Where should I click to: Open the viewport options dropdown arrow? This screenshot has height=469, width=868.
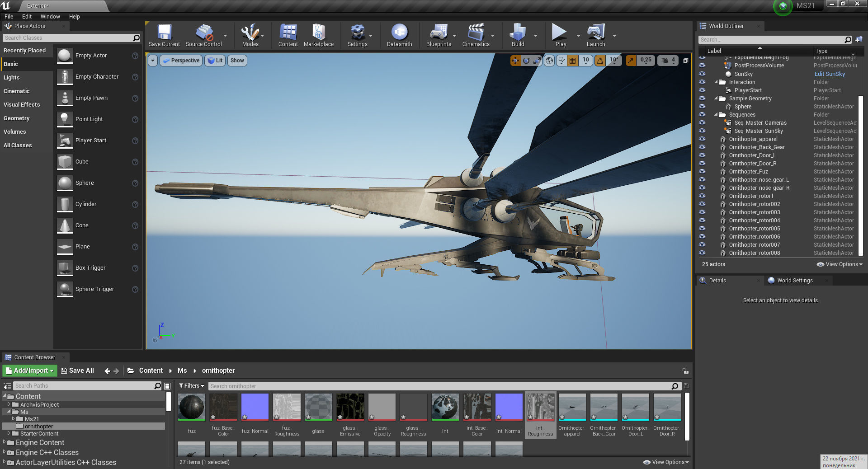[x=153, y=61]
